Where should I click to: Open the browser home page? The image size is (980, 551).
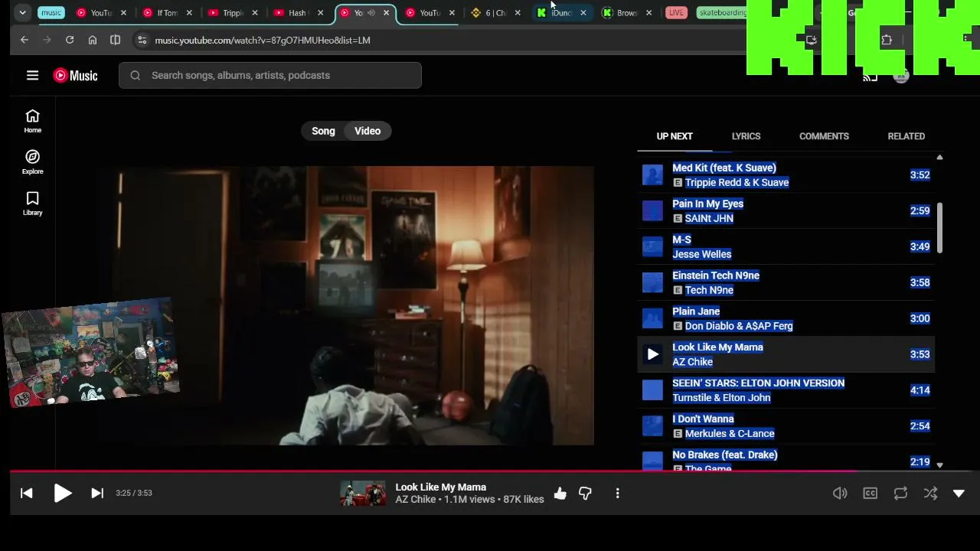tap(93, 40)
